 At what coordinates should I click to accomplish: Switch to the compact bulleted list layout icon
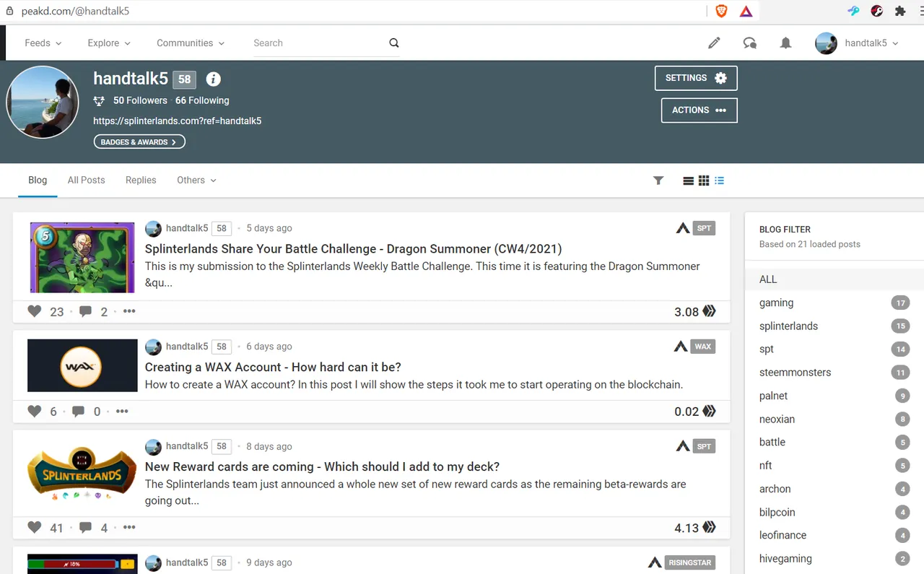coord(719,181)
